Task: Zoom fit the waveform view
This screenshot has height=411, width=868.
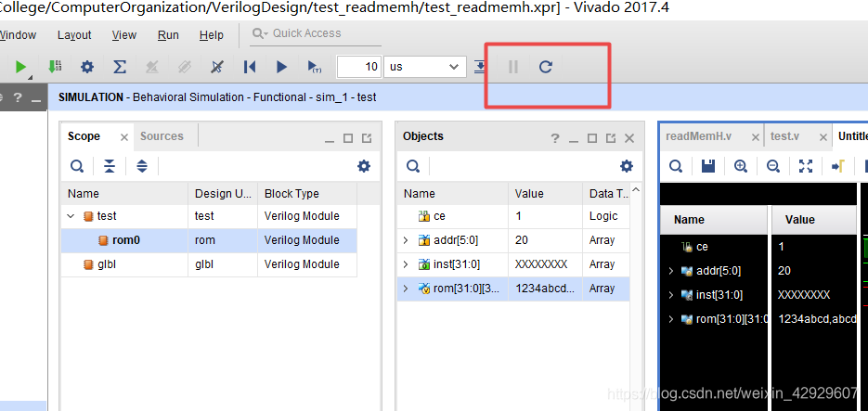Action: pos(806,166)
